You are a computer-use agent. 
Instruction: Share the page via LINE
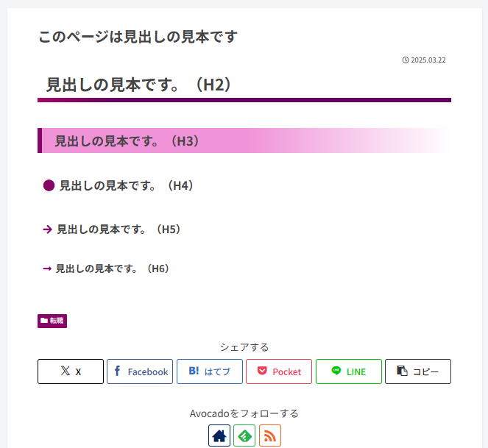(349, 371)
